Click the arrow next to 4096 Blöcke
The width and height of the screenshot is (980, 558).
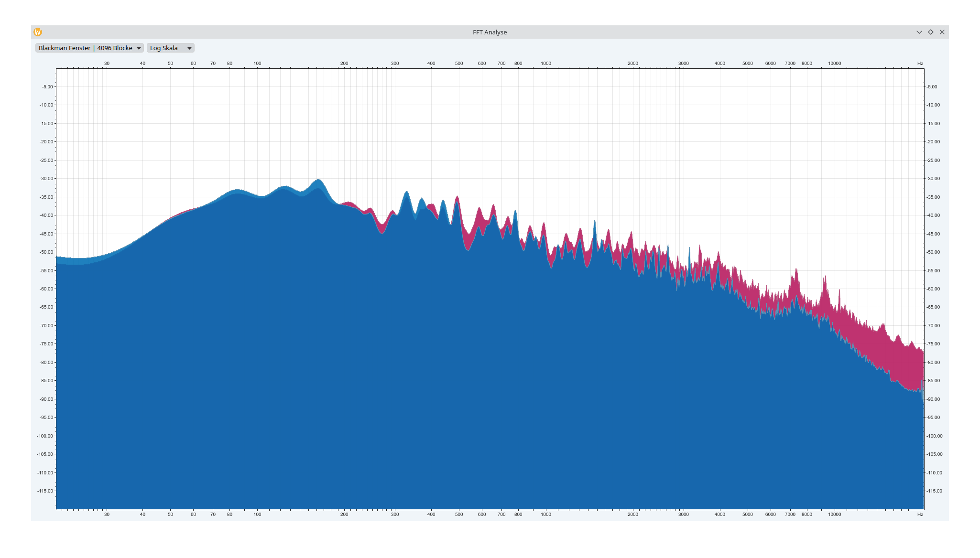[139, 48]
